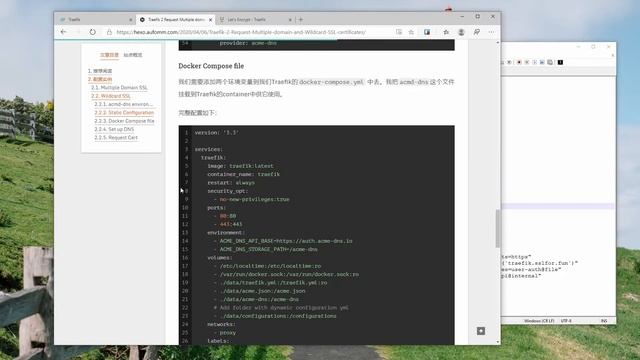Viewport: 640px width, 360px height.
Task: Close the first Traefik tab
Action: pos(131,20)
